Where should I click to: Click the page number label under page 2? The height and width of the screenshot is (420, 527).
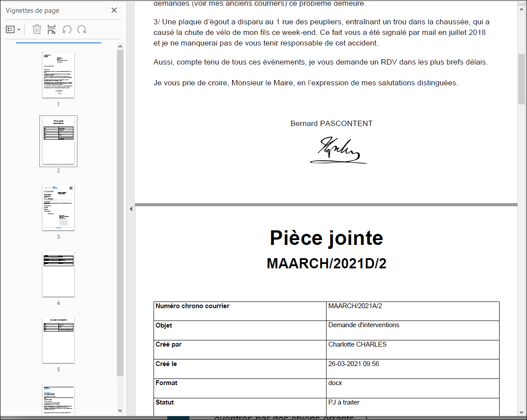coord(58,170)
